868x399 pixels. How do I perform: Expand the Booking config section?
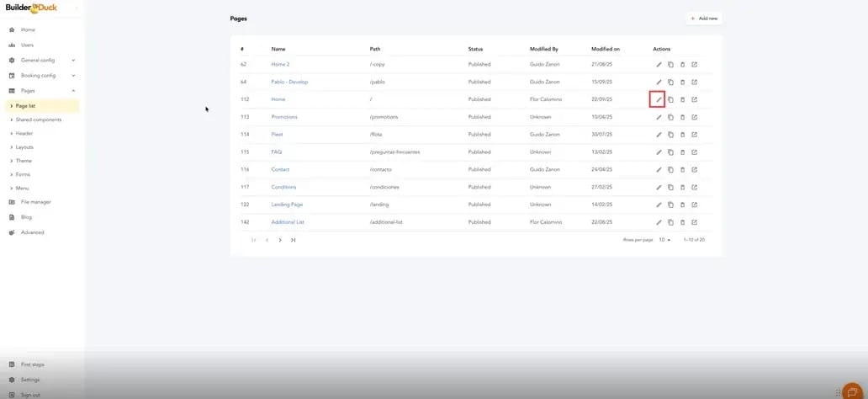pyautogui.click(x=42, y=76)
